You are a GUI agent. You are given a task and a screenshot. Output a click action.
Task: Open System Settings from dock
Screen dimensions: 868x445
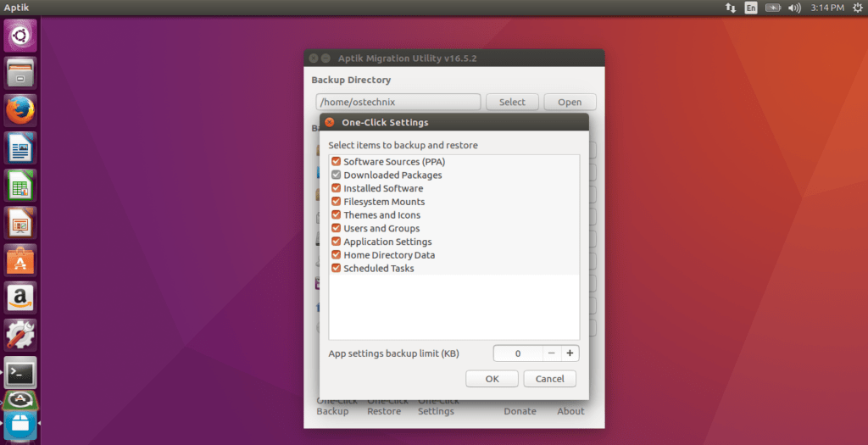tap(20, 335)
